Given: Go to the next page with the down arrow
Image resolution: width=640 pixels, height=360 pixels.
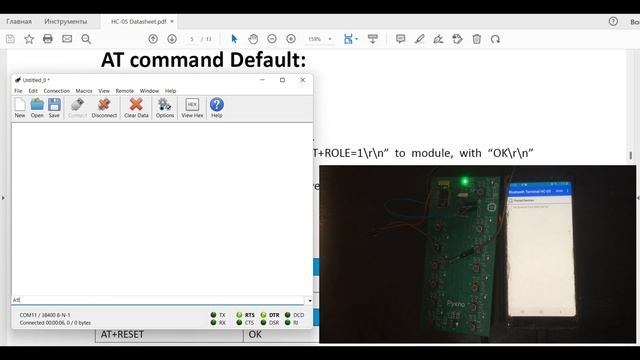Looking at the screenshot, I should 172,39.
